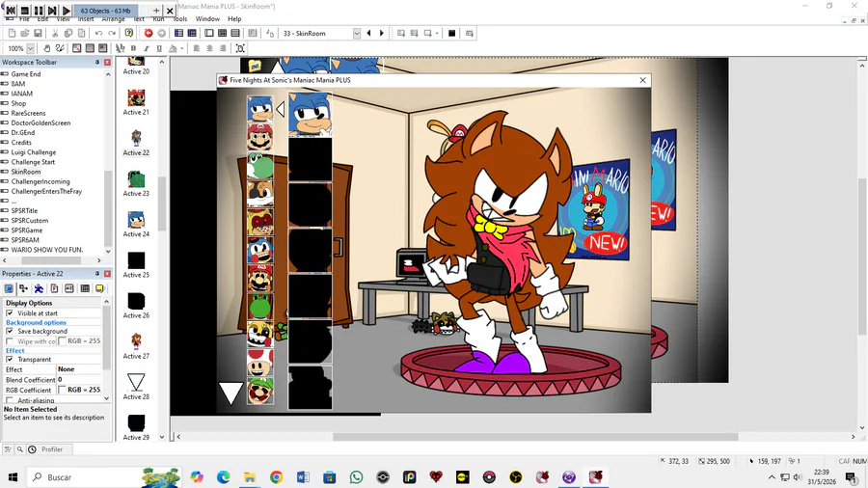Open the Display properties tab icon
The height and width of the screenshot is (488, 868).
(9, 288)
